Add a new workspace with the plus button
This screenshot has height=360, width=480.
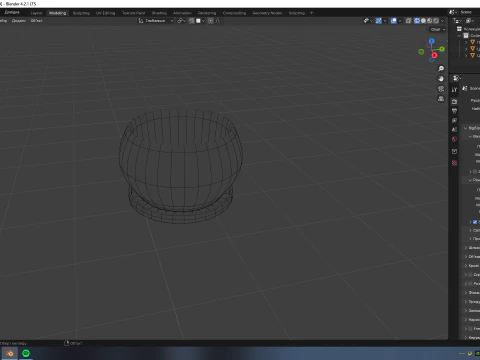(x=312, y=13)
